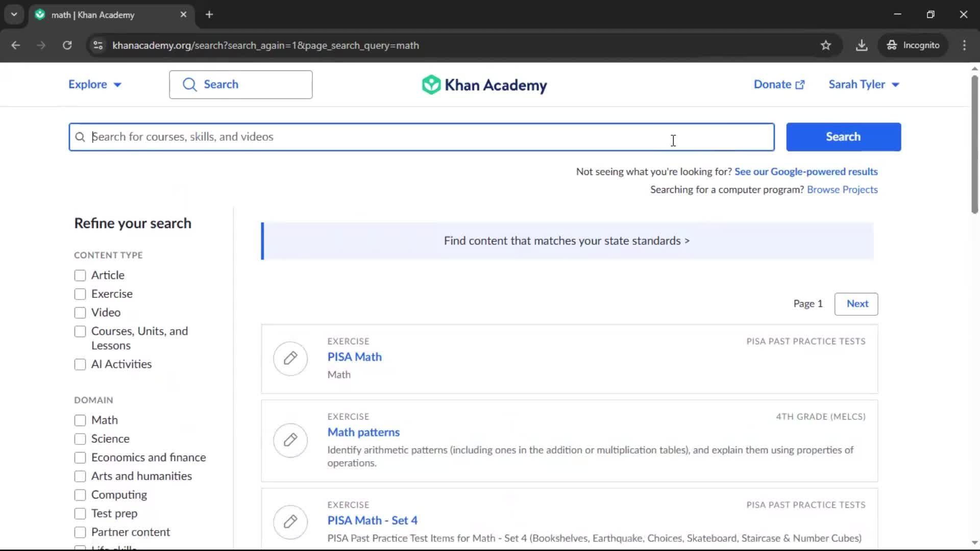Image resolution: width=980 pixels, height=551 pixels.
Task: Close the math | Khan Academy tab
Action: (183, 14)
